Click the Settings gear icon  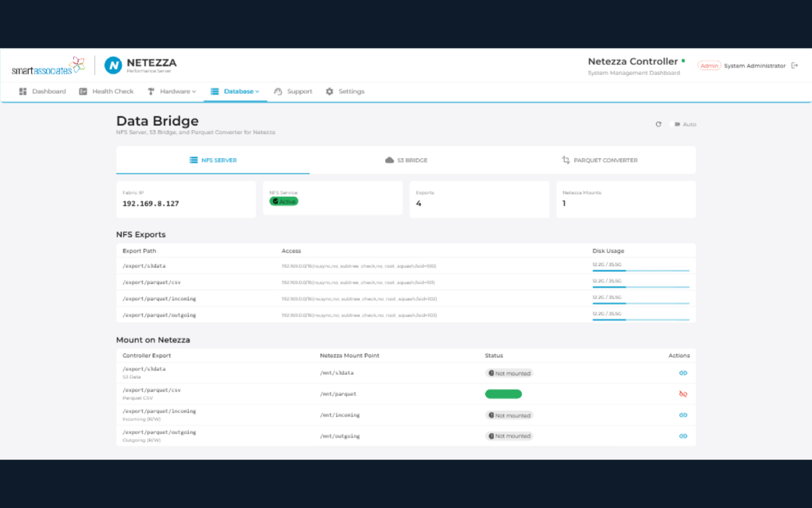pyautogui.click(x=329, y=91)
